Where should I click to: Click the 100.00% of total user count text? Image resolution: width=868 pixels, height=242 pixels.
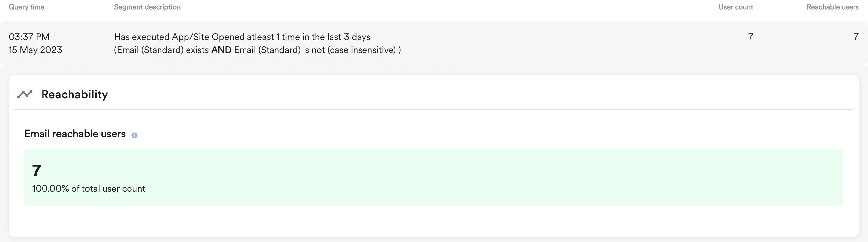(x=88, y=188)
